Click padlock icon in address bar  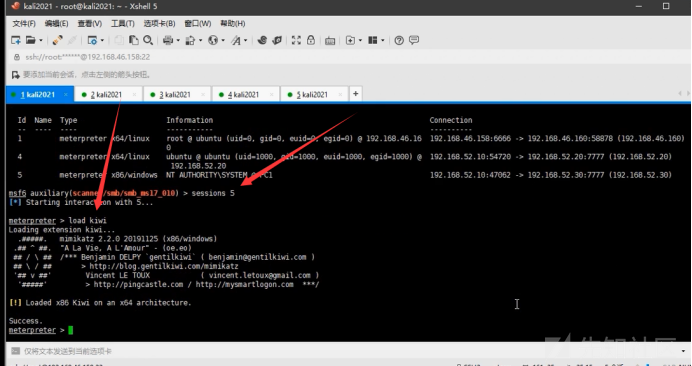(x=17, y=57)
